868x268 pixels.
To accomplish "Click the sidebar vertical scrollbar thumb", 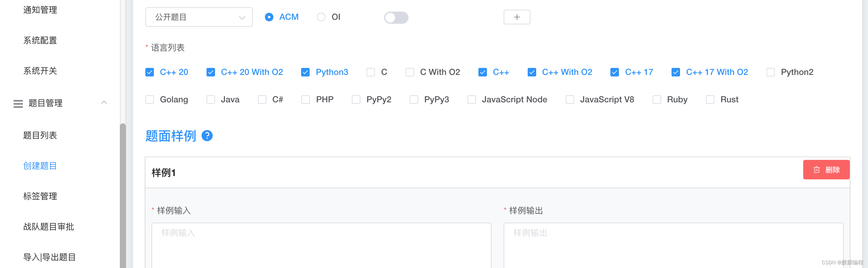I will [123, 196].
